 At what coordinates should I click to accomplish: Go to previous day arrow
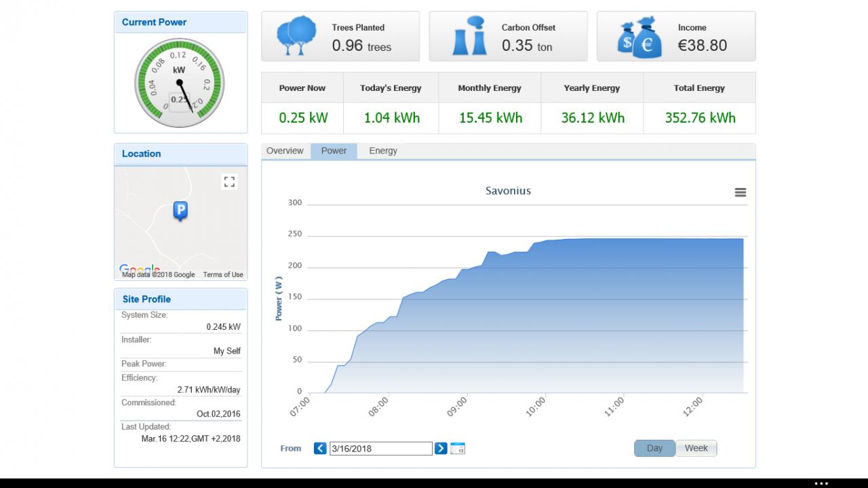point(321,448)
